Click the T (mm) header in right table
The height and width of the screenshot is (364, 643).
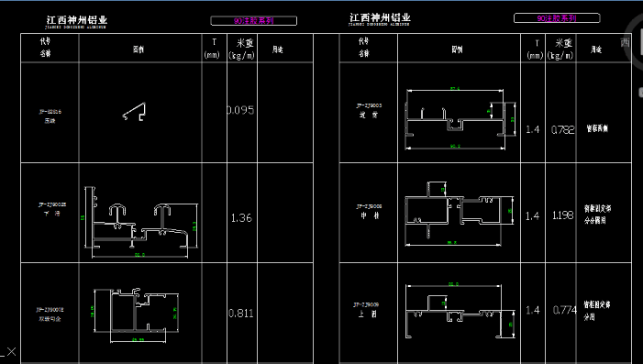[x=535, y=50]
